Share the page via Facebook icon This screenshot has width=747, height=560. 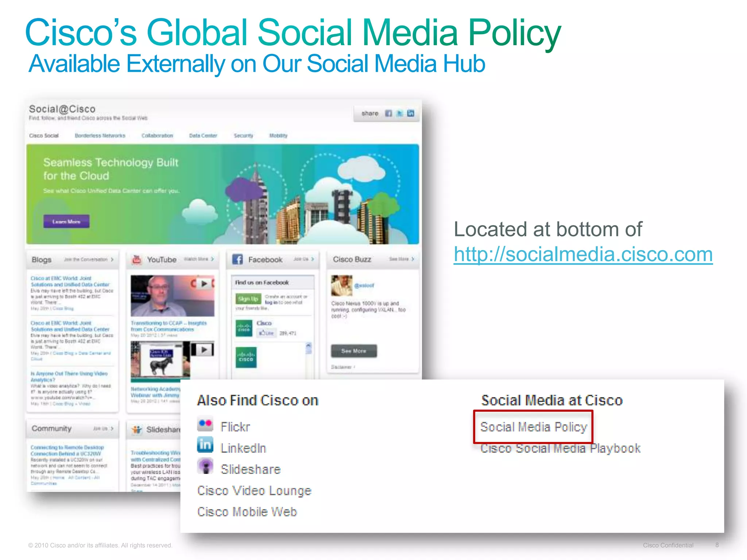tap(388, 113)
